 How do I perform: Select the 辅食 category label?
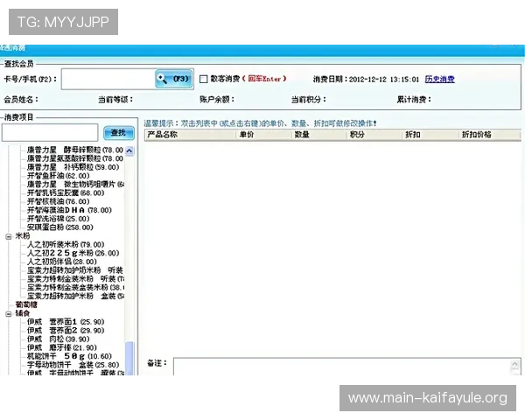[23, 313]
